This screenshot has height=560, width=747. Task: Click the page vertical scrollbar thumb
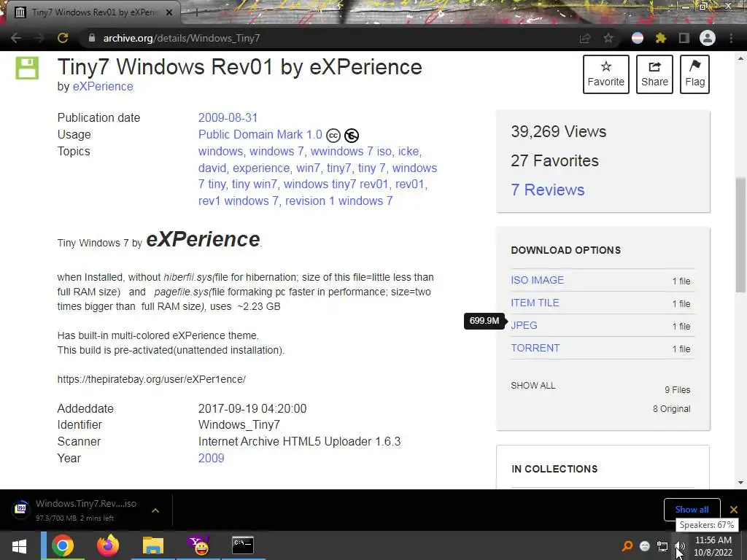coord(740,235)
